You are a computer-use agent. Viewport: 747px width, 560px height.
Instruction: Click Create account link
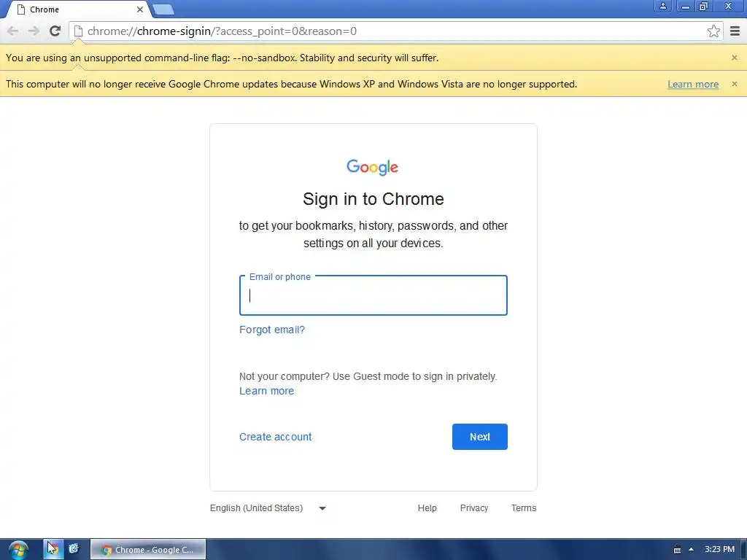pyautogui.click(x=275, y=437)
